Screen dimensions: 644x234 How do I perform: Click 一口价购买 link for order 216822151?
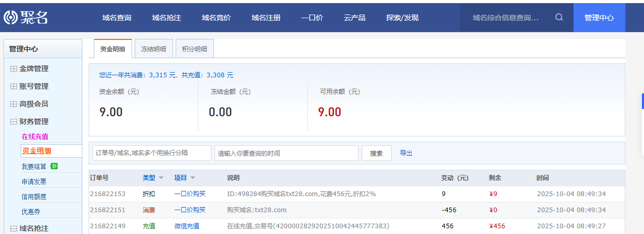(190, 210)
